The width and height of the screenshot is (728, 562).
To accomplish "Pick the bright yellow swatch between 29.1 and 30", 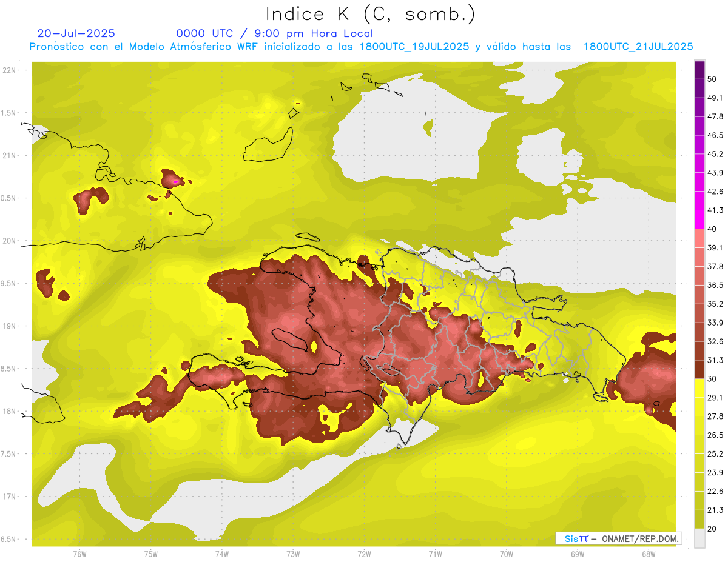I will (x=700, y=388).
